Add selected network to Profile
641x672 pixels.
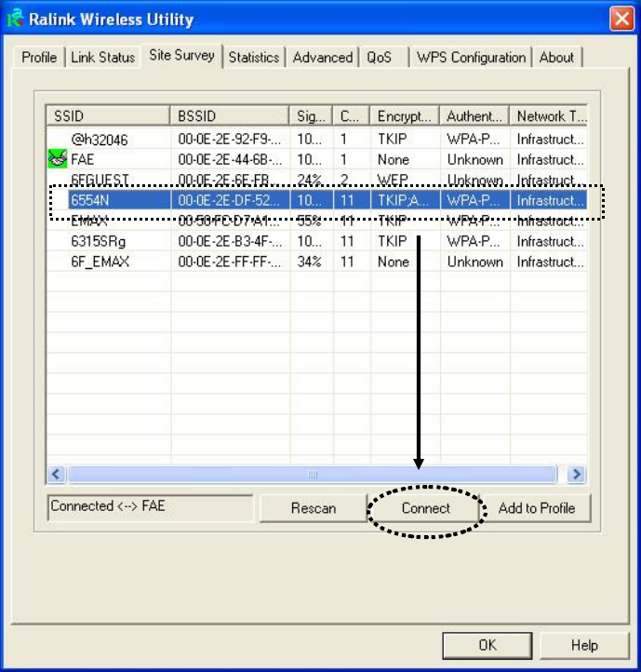pyautogui.click(x=537, y=508)
